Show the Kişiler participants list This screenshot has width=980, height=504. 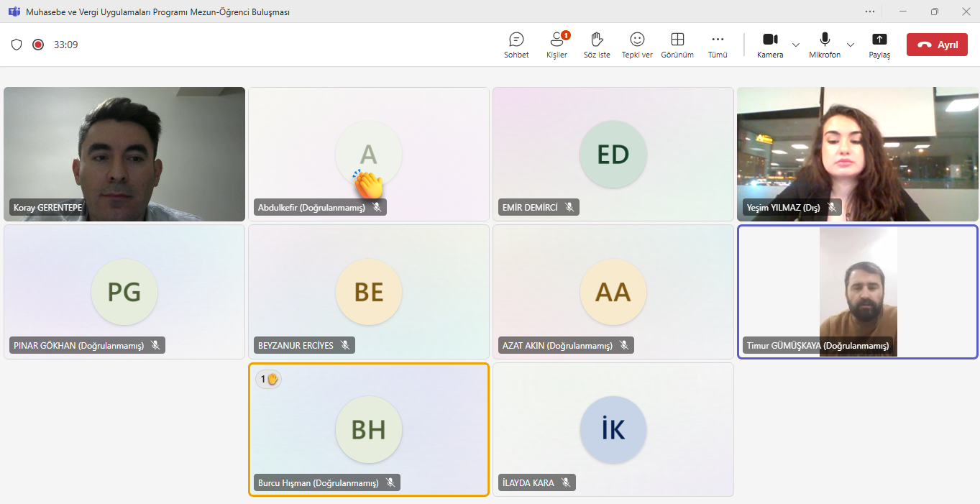(557, 45)
